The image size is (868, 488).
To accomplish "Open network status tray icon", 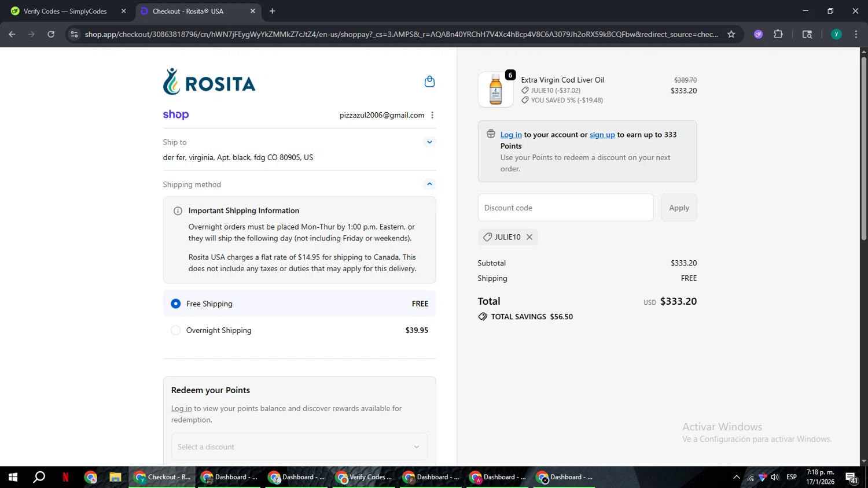I will point(751,477).
